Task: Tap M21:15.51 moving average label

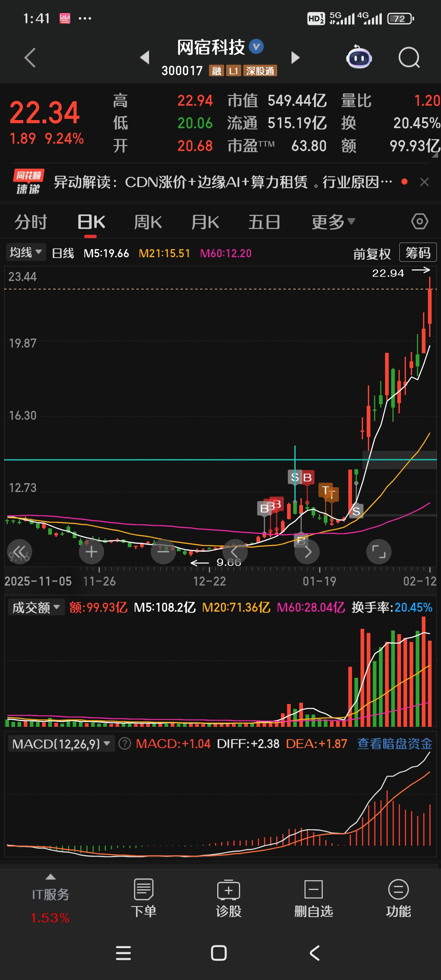Action: click(x=164, y=253)
